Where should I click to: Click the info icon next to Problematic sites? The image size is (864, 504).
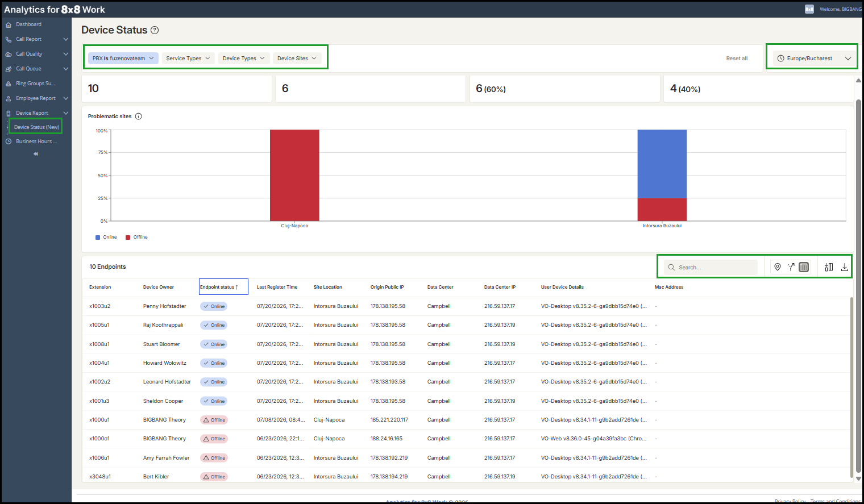coord(138,116)
